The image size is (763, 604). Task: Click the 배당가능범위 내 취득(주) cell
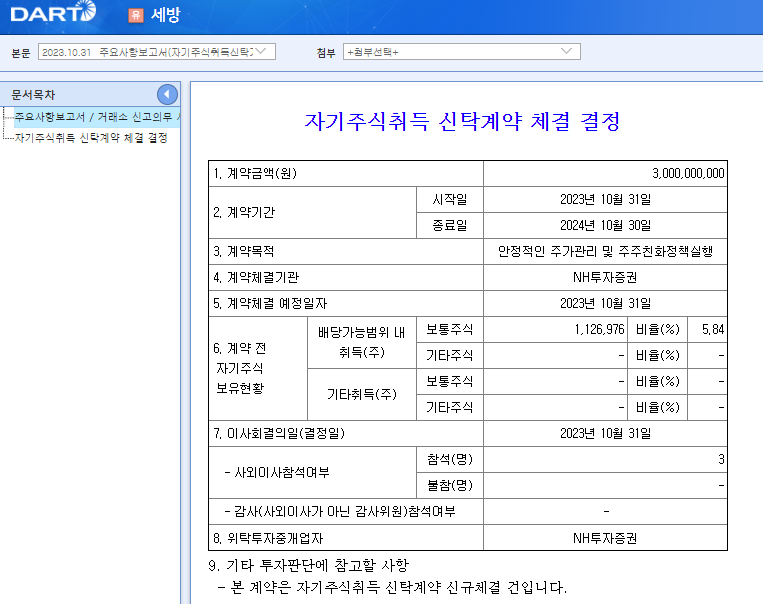point(362,343)
